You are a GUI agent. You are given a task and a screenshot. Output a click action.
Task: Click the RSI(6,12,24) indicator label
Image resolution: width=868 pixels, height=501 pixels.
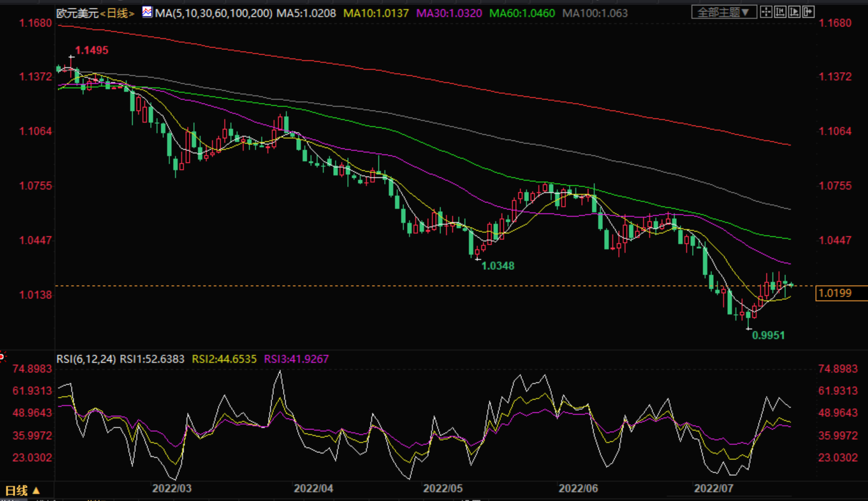86,359
